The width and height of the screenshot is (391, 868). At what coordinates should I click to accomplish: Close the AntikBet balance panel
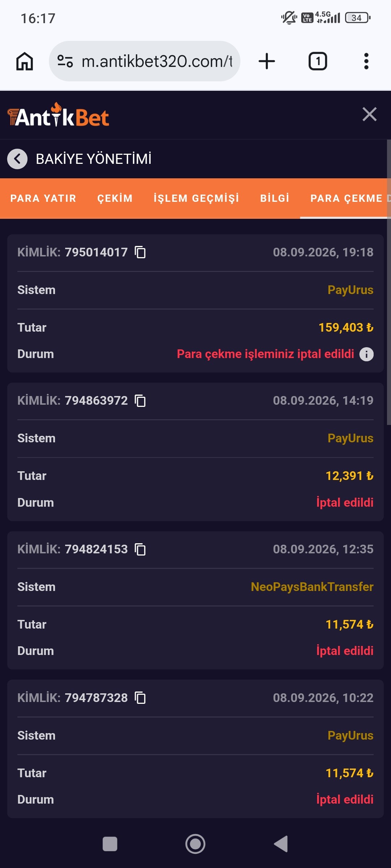coord(370,114)
